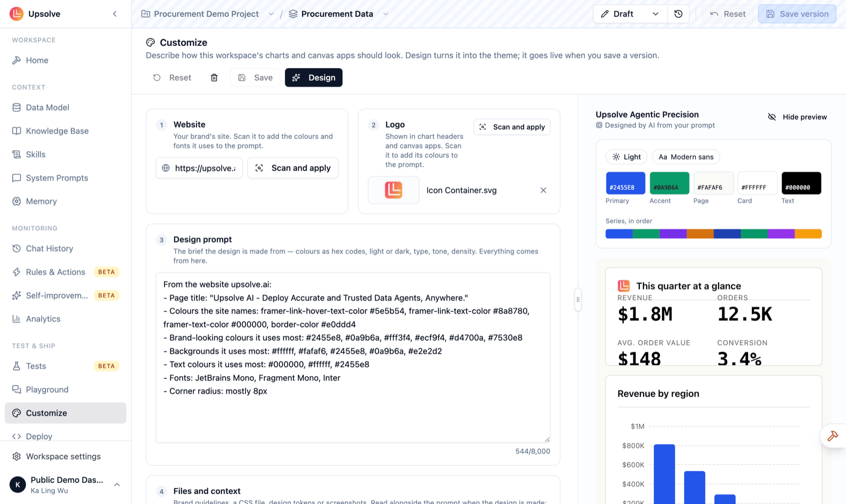Open version history clock icon
Image resolution: width=846 pixels, height=504 pixels.
click(x=678, y=14)
